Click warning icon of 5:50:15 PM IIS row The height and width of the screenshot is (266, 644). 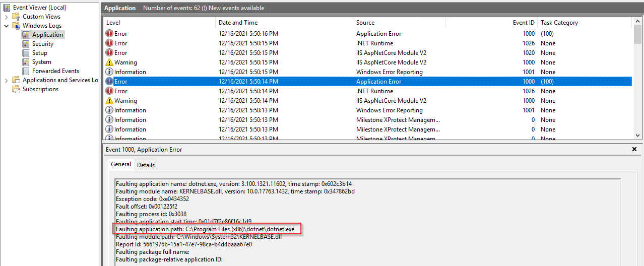tap(109, 62)
